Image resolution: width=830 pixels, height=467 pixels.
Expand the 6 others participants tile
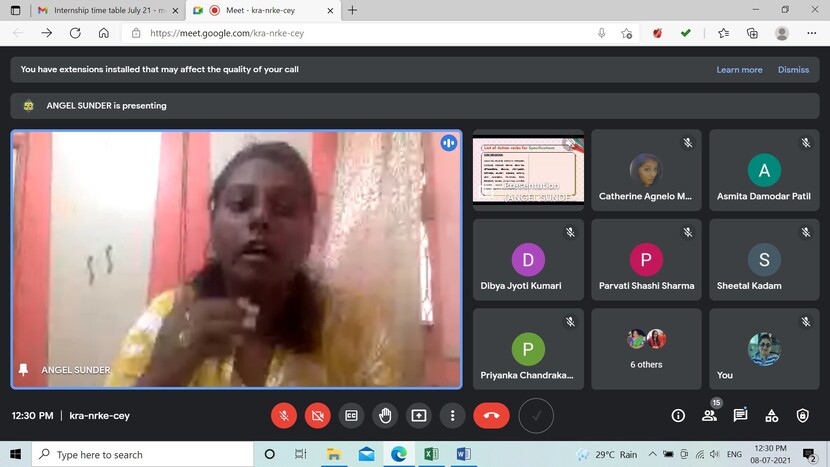click(x=646, y=348)
